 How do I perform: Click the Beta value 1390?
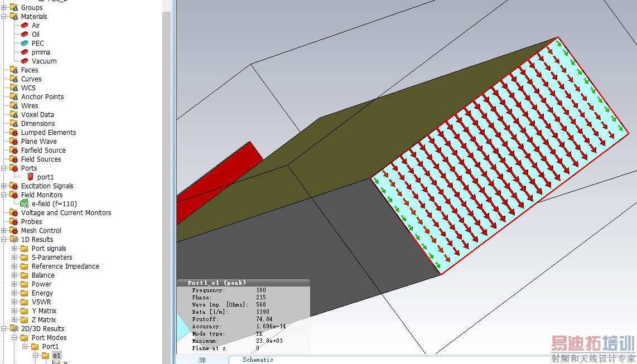pos(262,312)
